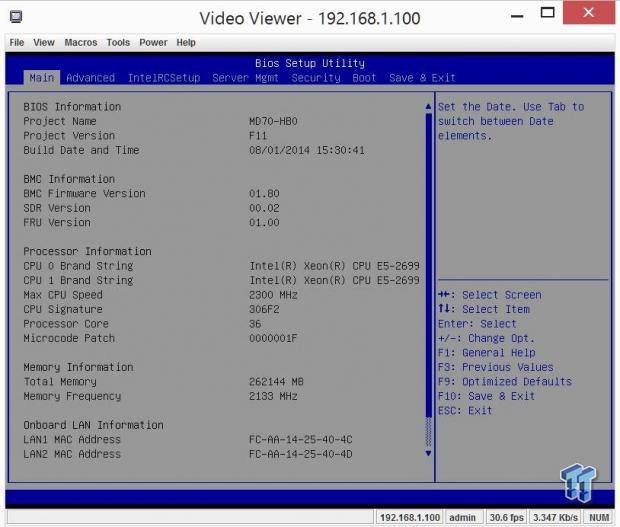Click the Microcode Patch value 0000001F
The width and height of the screenshot is (620, 527).
[273, 338]
